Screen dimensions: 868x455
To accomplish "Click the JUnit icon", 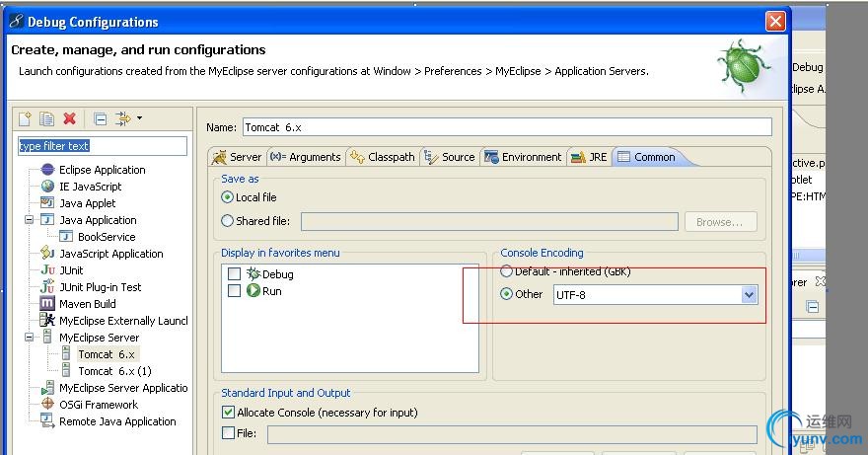I will click(47, 269).
